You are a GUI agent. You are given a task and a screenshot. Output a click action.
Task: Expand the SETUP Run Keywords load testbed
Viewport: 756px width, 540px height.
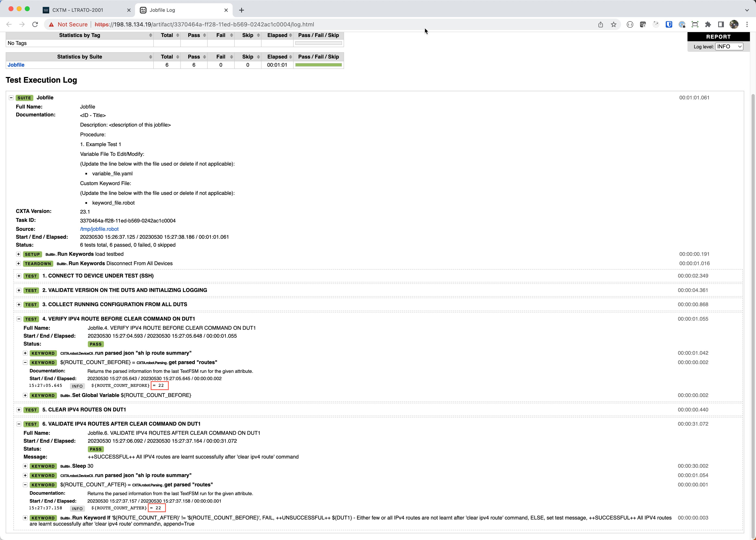[19, 254]
